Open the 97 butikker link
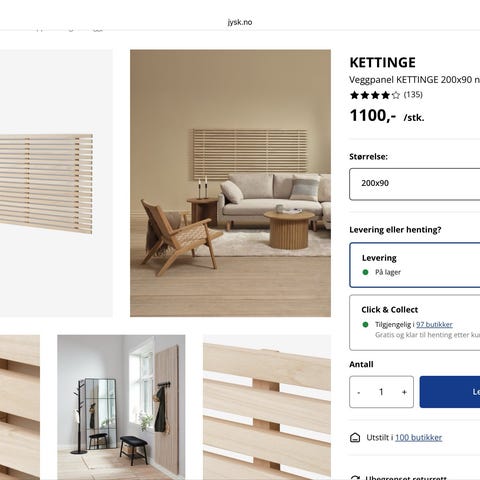This screenshot has height=480, width=480. [x=434, y=324]
